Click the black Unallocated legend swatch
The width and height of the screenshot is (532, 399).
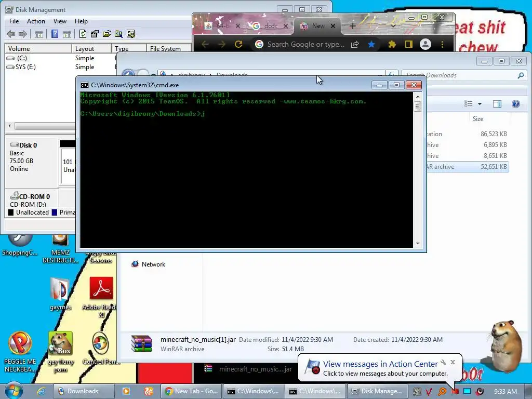(11, 212)
